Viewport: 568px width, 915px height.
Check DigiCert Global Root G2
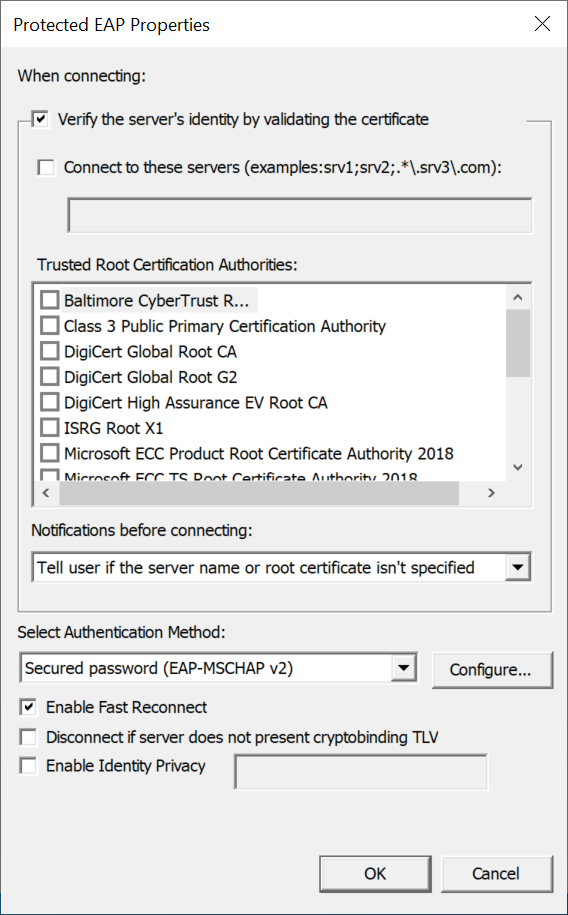(x=50, y=377)
